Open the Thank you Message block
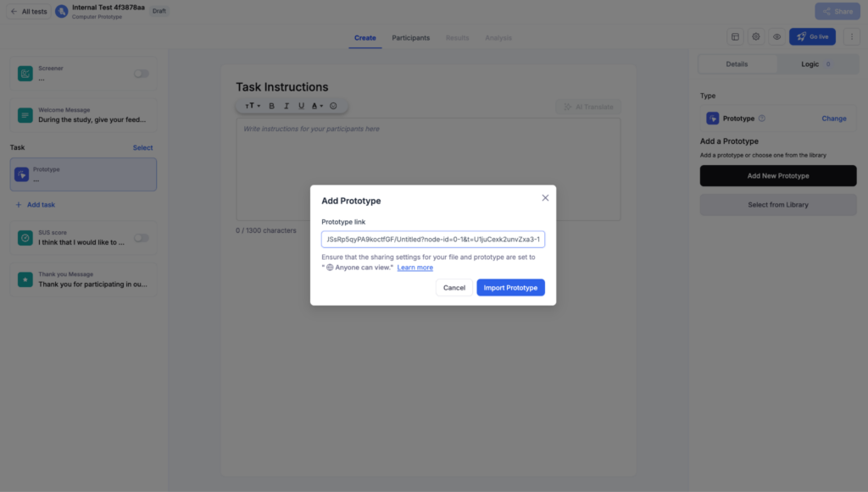Image resolution: width=868 pixels, height=492 pixels. (83, 279)
